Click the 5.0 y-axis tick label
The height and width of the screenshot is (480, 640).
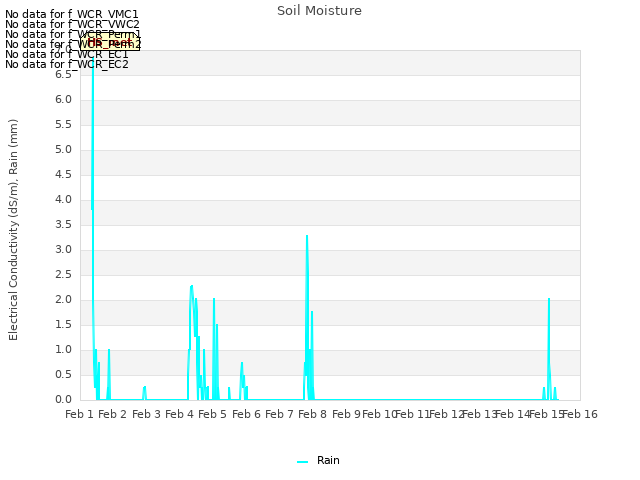pyautogui.click(x=63, y=149)
